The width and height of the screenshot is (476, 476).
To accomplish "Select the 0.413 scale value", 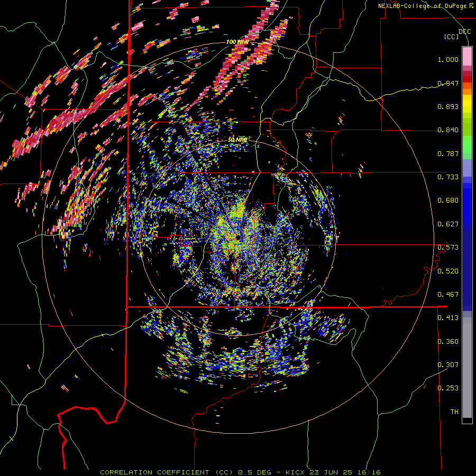I will point(448,318).
